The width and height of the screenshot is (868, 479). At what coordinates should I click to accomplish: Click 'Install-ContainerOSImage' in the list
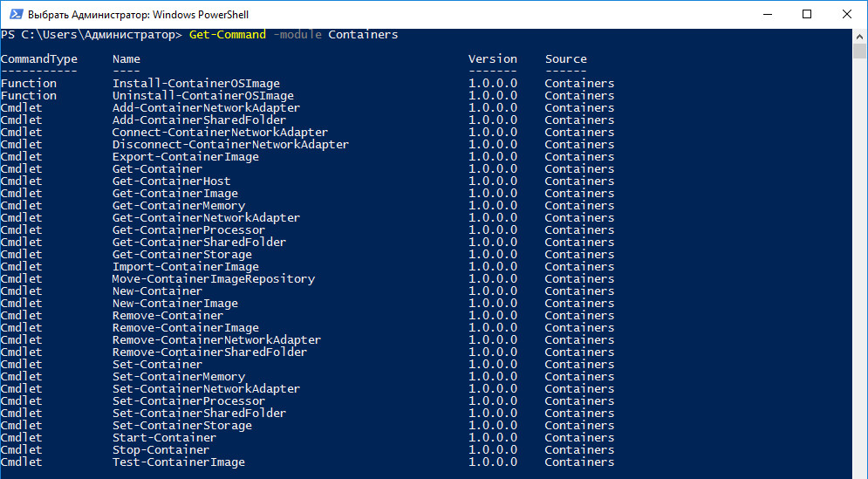(x=196, y=83)
